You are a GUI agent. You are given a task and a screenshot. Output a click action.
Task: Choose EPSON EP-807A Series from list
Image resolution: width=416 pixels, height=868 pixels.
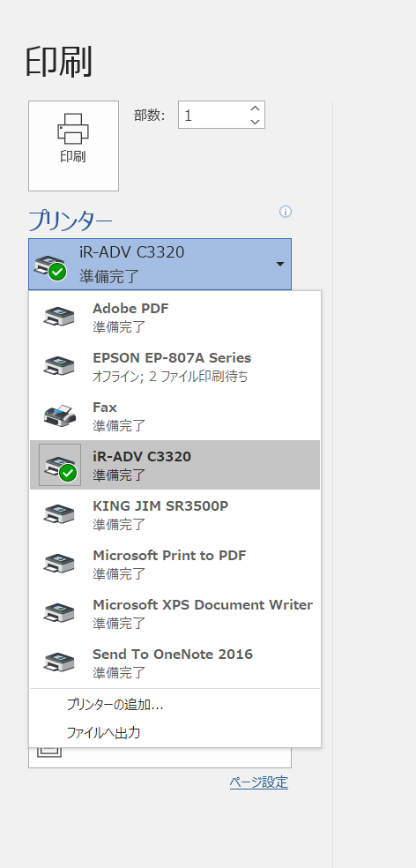click(175, 366)
